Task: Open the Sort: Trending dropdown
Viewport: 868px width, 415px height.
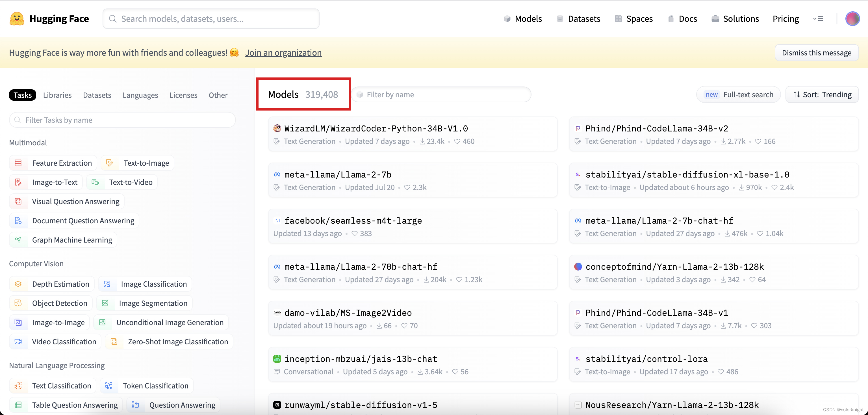Action: pyautogui.click(x=822, y=95)
